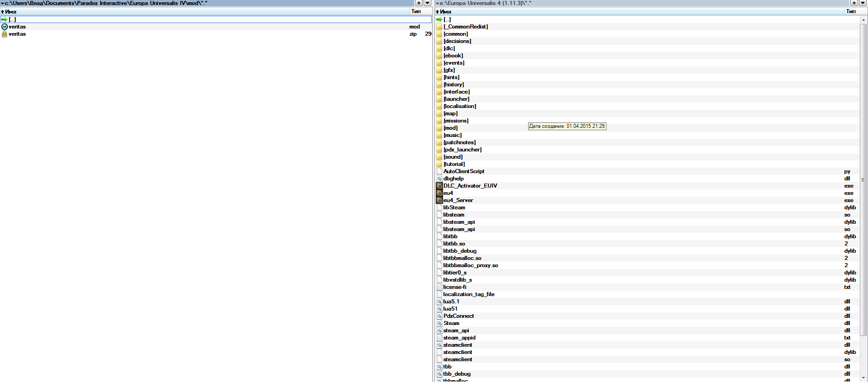The height and width of the screenshot is (382, 868).
Task: Select the [mod] folder name
Action: pos(450,128)
